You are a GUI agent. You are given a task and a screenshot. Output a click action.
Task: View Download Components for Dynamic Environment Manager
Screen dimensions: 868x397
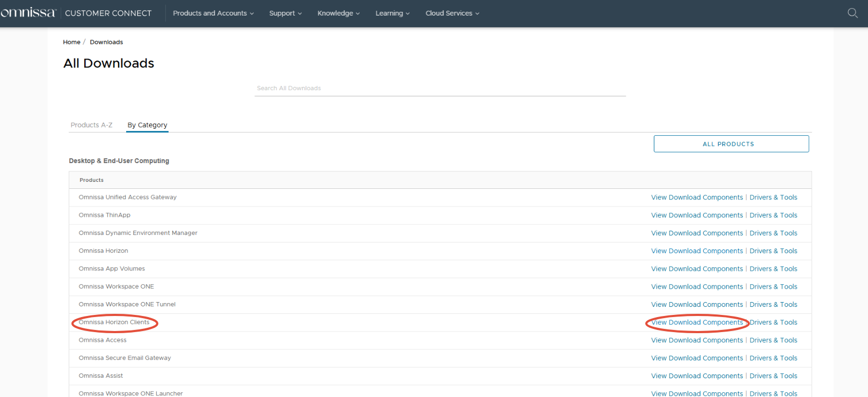697,233
